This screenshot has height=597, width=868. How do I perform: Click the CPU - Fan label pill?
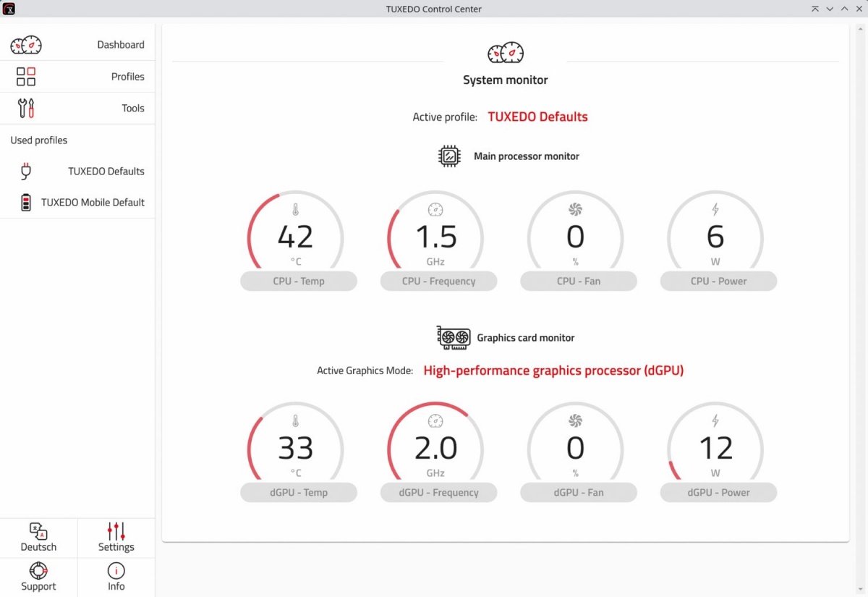[x=579, y=281]
